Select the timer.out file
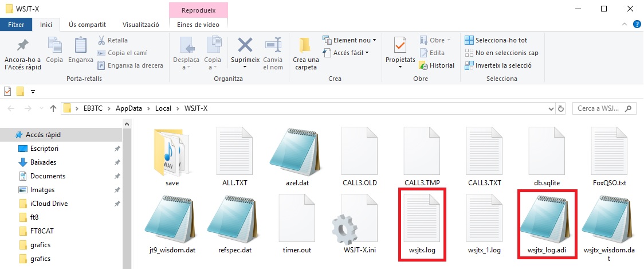This screenshot has height=269, width=644. coord(297,224)
